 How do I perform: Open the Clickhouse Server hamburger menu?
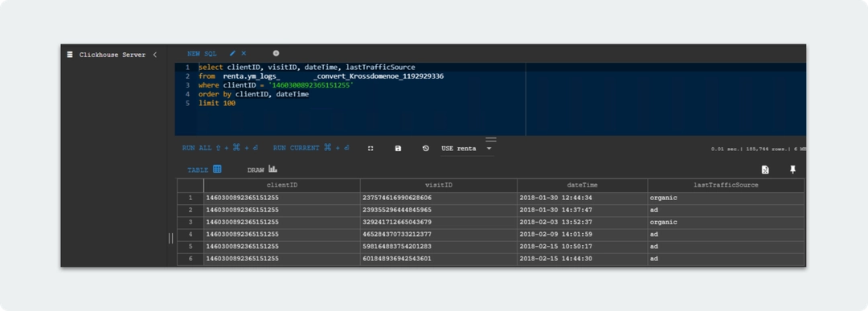tap(70, 54)
